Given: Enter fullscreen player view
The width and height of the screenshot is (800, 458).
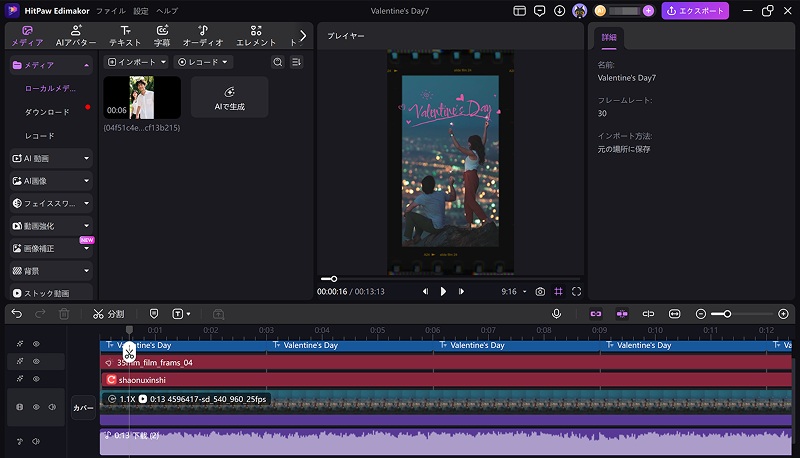Looking at the screenshot, I should (576, 291).
